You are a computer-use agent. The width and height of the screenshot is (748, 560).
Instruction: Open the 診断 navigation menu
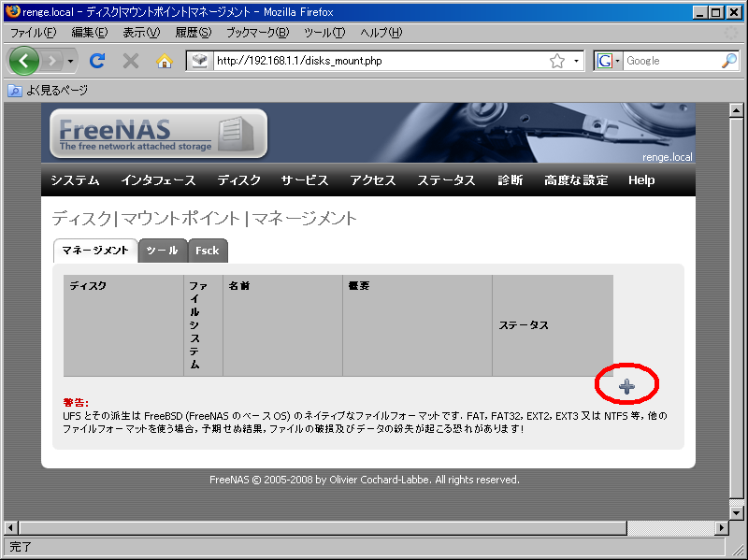[510, 180]
